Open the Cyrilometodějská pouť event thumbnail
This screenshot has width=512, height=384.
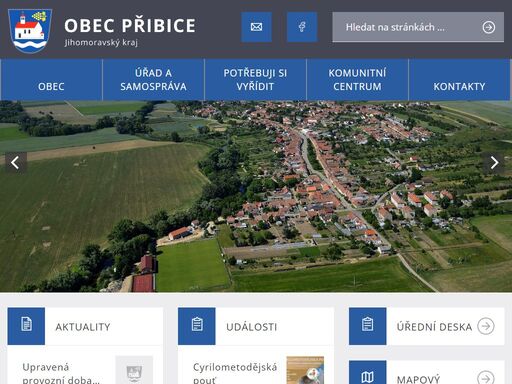305,370
